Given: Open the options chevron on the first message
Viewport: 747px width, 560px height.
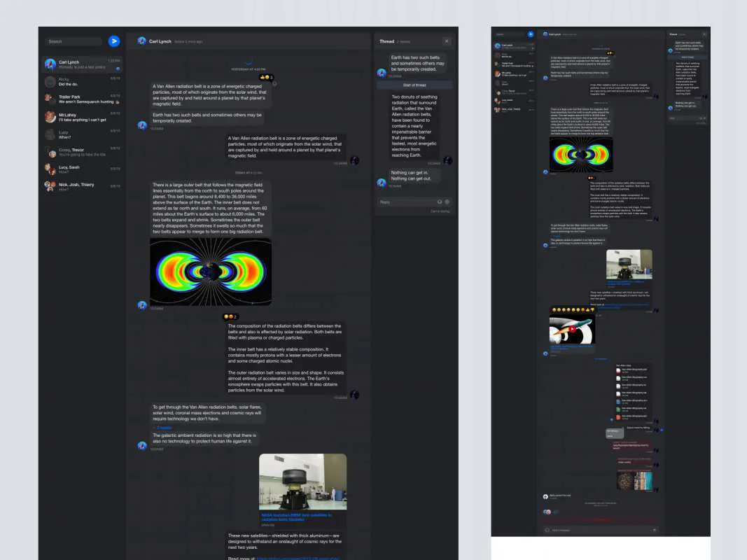Looking at the screenshot, I should (x=274, y=83).
